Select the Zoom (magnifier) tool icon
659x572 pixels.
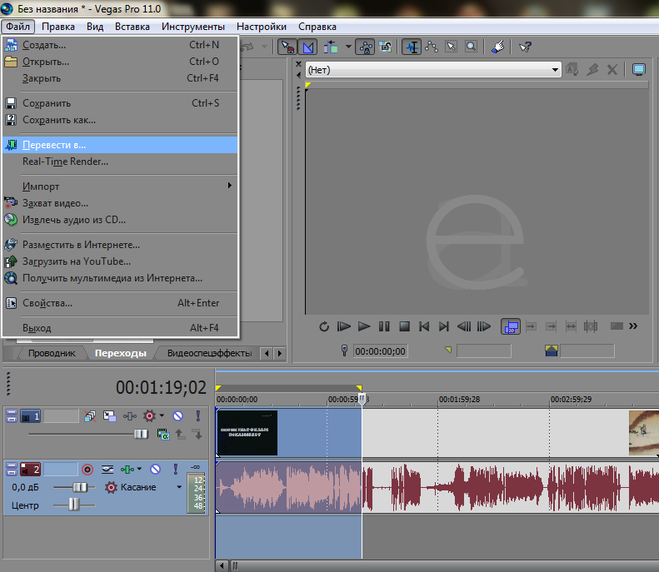tap(471, 47)
